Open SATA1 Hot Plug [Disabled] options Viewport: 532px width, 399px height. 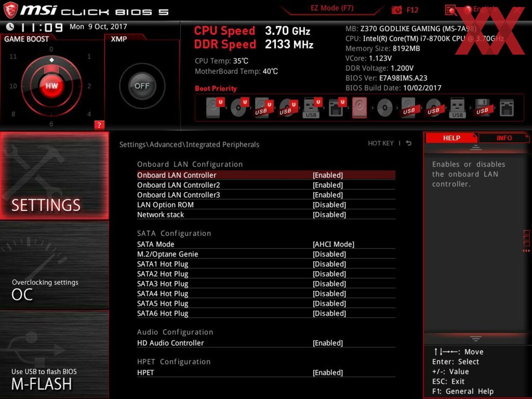[x=329, y=264]
